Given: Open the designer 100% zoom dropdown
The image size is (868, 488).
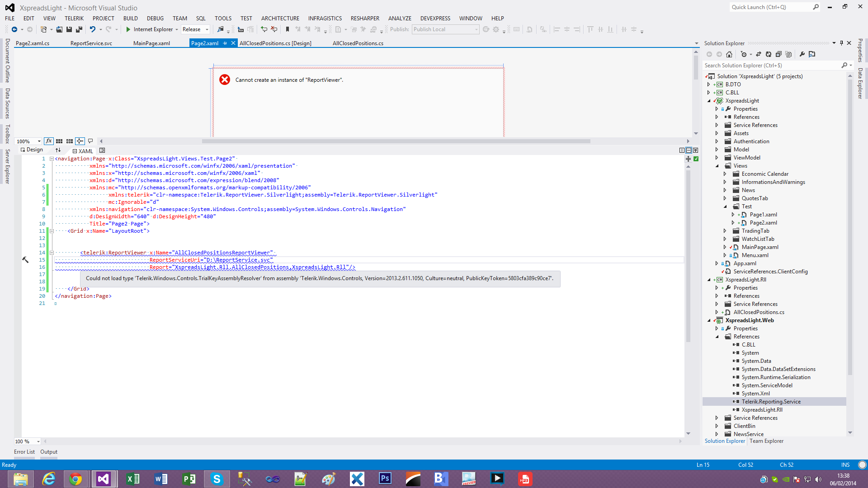Looking at the screenshot, I should coord(39,141).
